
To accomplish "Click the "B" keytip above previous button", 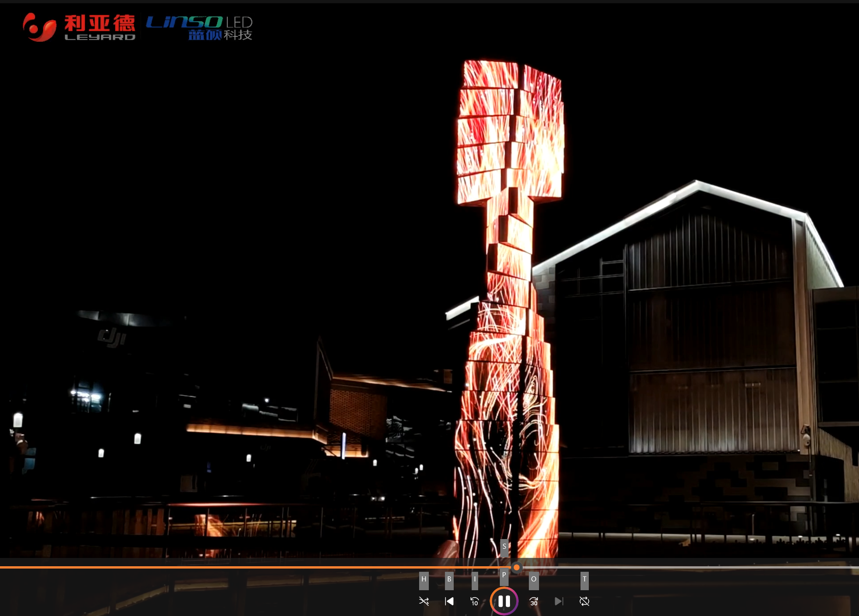I will coord(449,580).
